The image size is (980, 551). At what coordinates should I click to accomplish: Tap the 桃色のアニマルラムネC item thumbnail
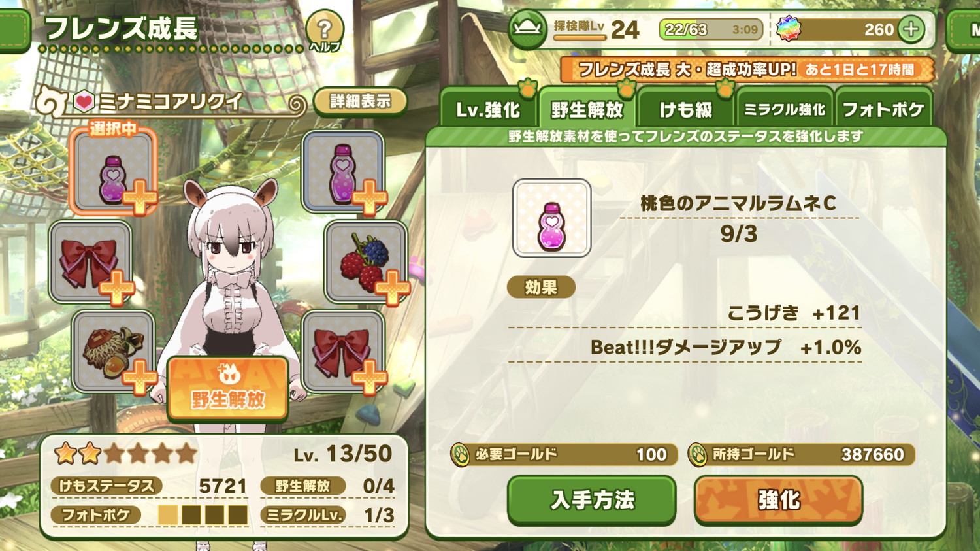(x=552, y=218)
